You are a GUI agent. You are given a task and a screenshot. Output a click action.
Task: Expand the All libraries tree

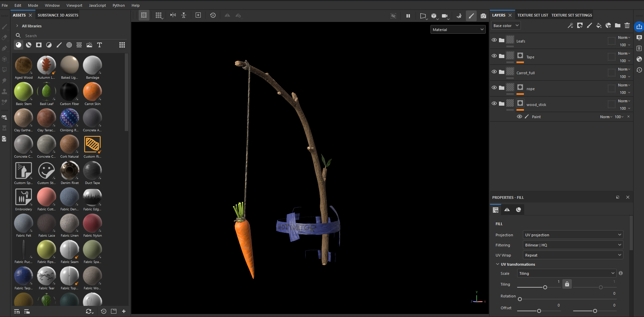click(x=17, y=26)
